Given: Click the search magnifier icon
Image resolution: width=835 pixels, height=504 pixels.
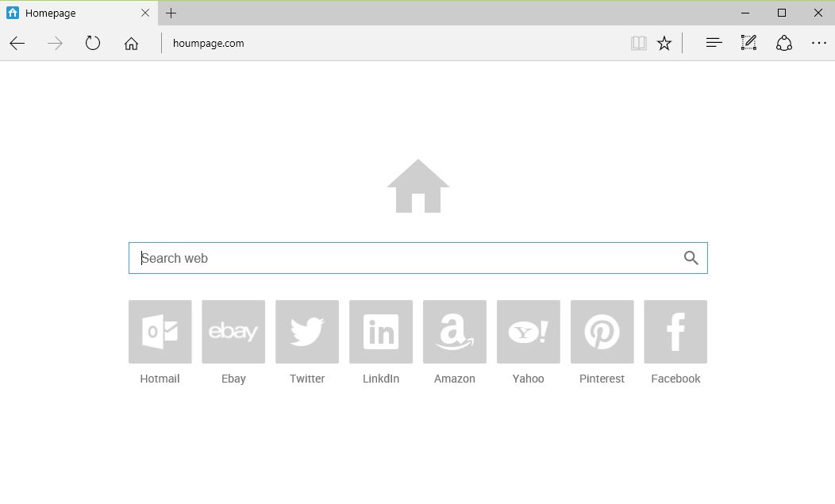Looking at the screenshot, I should point(691,257).
